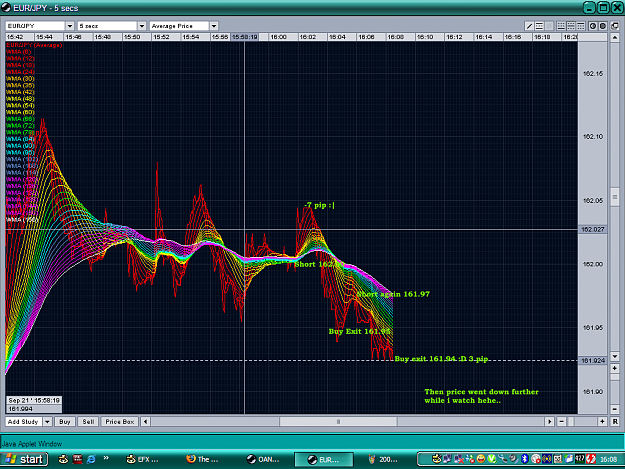This screenshot has height=469, width=625.
Task: Click the 'Short again 161.97' annotation
Action: coord(393,294)
